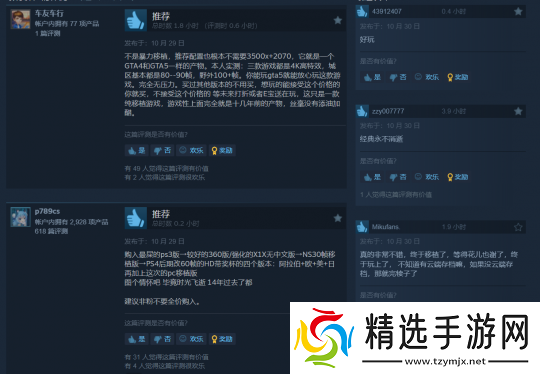Vote 否 (not helpful) on 车友车行 review
The height and width of the screenshot is (374, 540).
(162, 150)
